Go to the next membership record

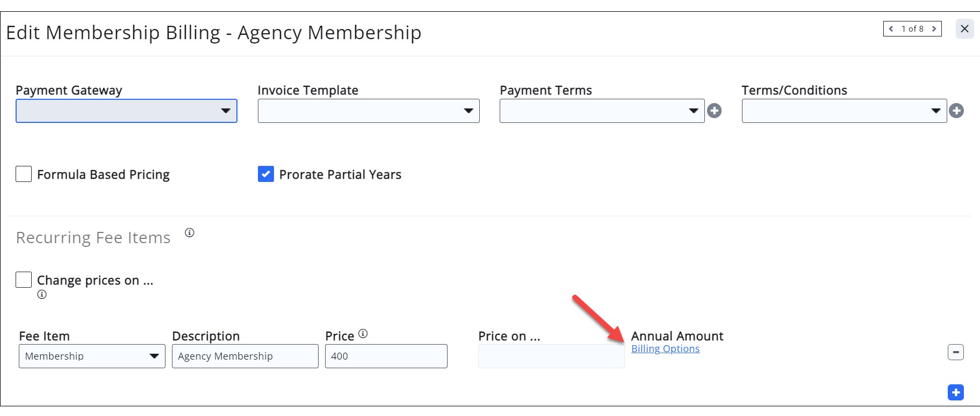934,29
